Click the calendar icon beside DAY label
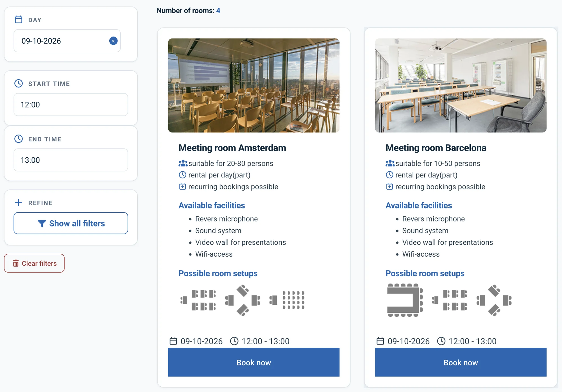The width and height of the screenshot is (562, 392). [19, 20]
